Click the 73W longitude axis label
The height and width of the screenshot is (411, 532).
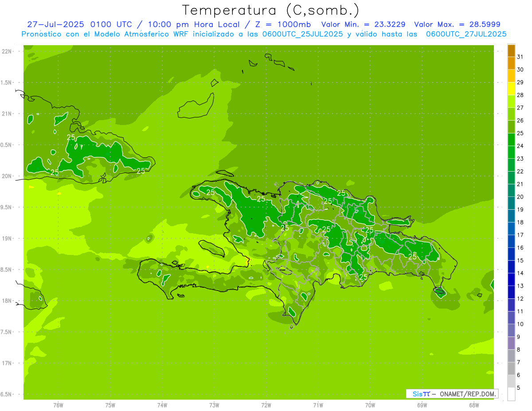[214, 405]
